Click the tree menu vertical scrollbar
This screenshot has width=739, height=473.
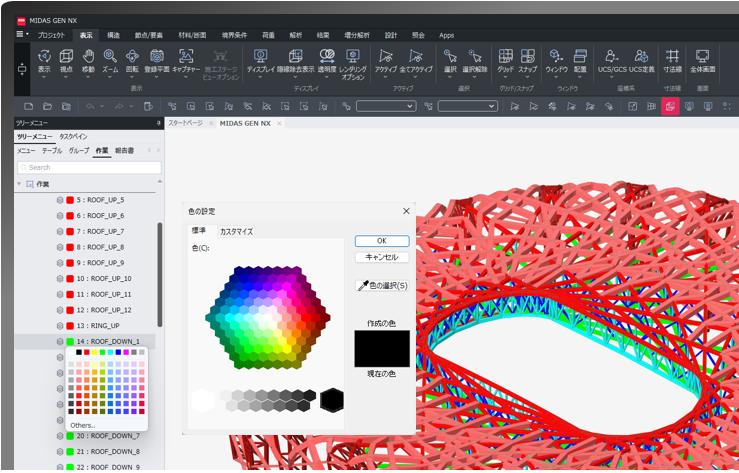coord(160,275)
